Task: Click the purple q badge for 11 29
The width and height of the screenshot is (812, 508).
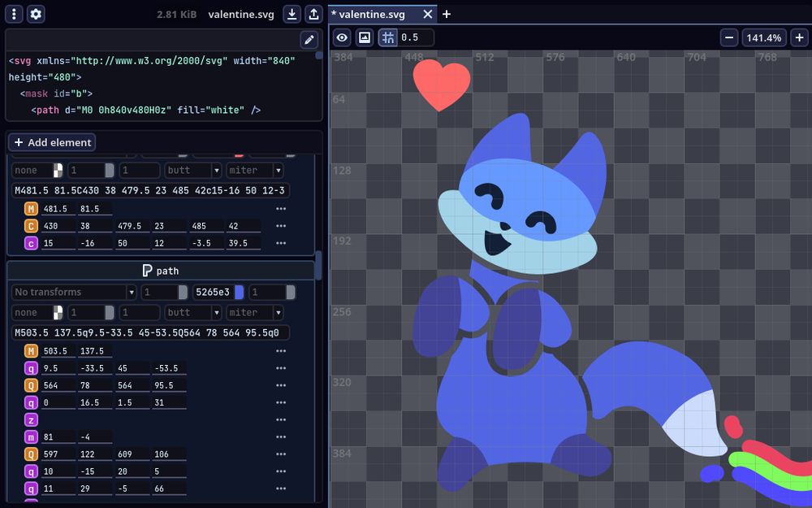Action: tap(31, 488)
